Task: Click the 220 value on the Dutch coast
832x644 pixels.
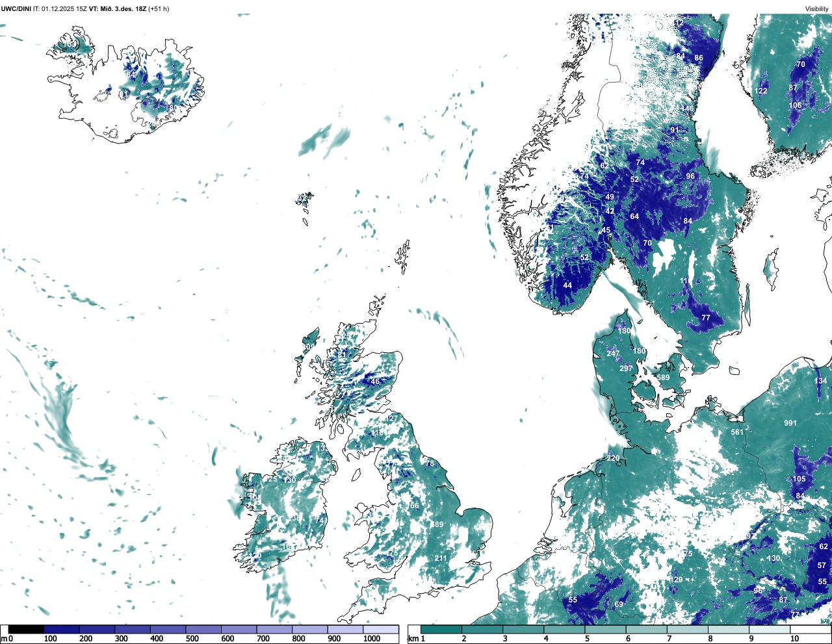Action: click(613, 458)
